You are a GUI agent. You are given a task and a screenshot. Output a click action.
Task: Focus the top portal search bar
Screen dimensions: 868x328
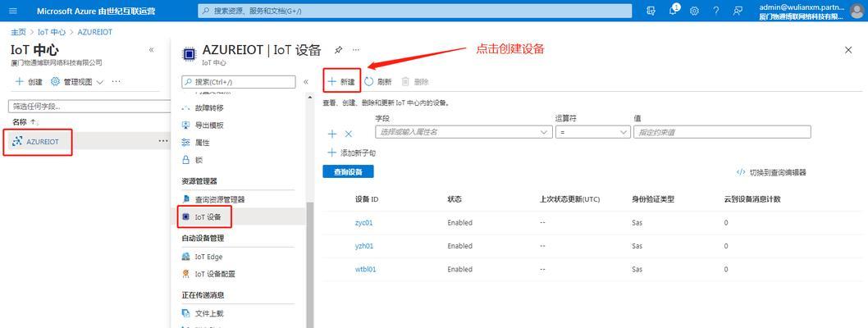(x=414, y=11)
